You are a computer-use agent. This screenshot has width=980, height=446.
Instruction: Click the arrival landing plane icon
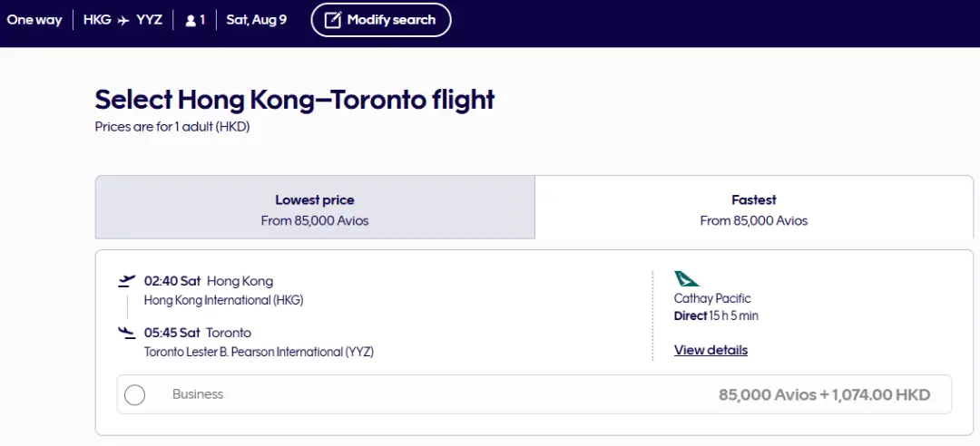[x=127, y=333]
